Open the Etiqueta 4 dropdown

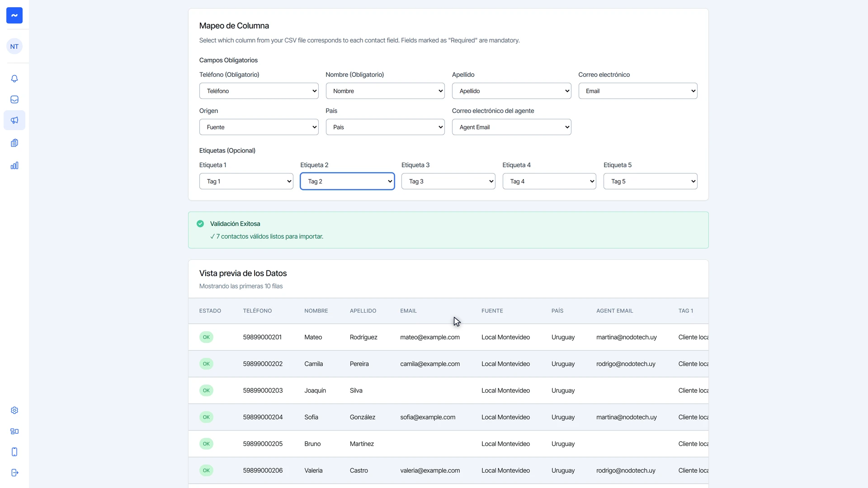(549, 181)
